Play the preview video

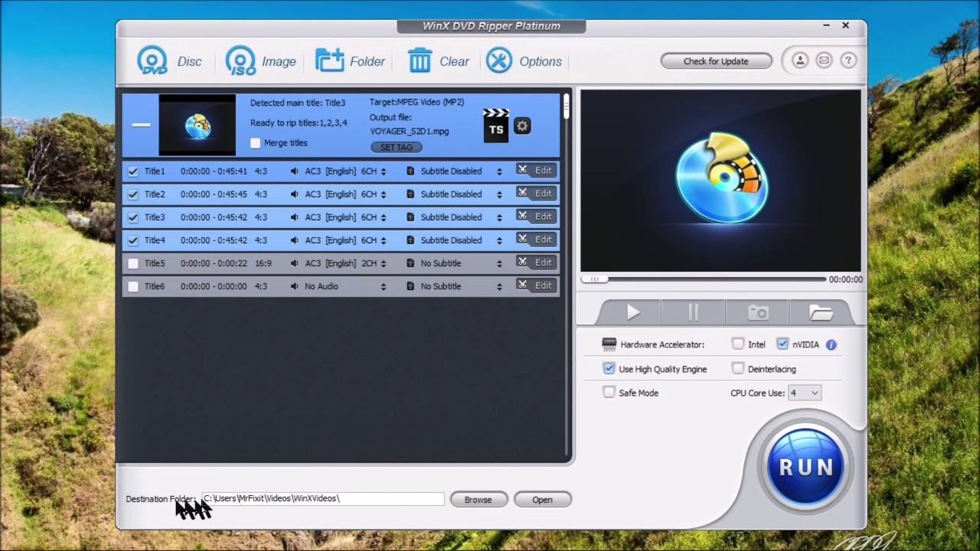click(633, 312)
